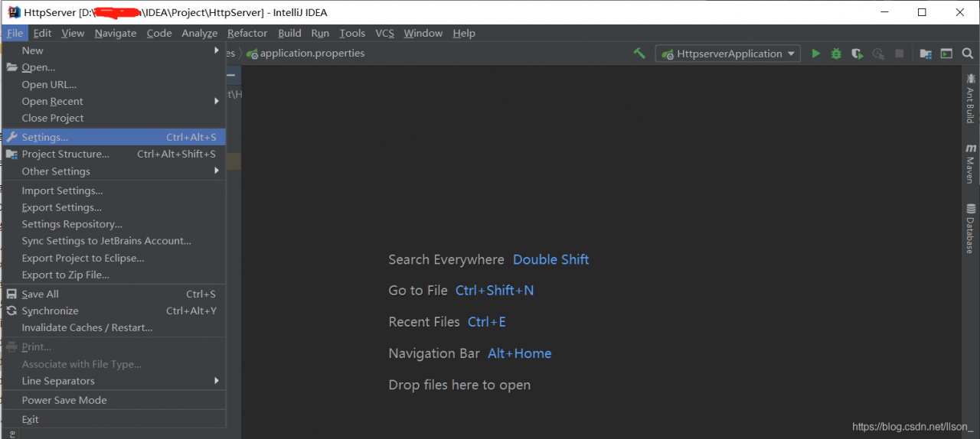The width and height of the screenshot is (980, 439).
Task: Click the IntelliJ IDEA logo in title bar
Action: click(x=14, y=12)
